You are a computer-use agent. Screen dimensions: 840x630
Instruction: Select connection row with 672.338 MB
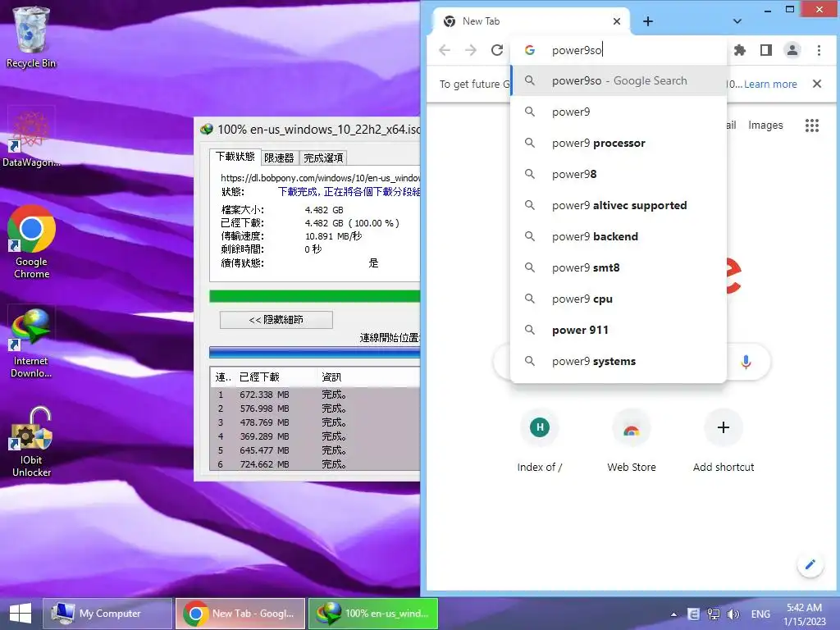click(314, 395)
